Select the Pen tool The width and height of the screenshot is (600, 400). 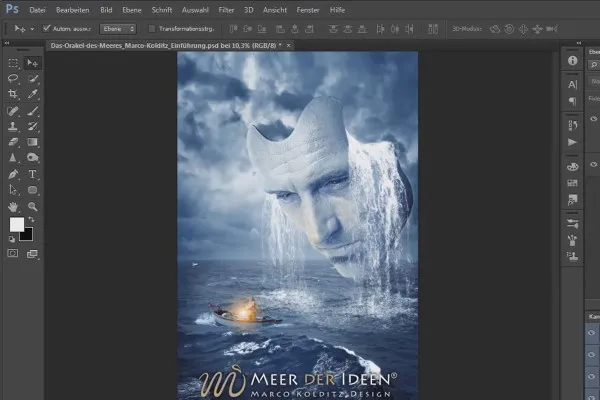pos(13,175)
